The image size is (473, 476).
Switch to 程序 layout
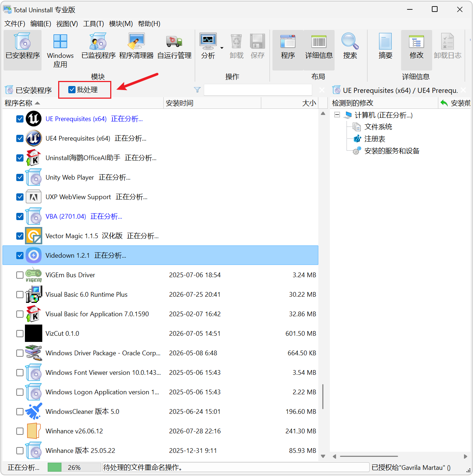pyautogui.click(x=288, y=50)
